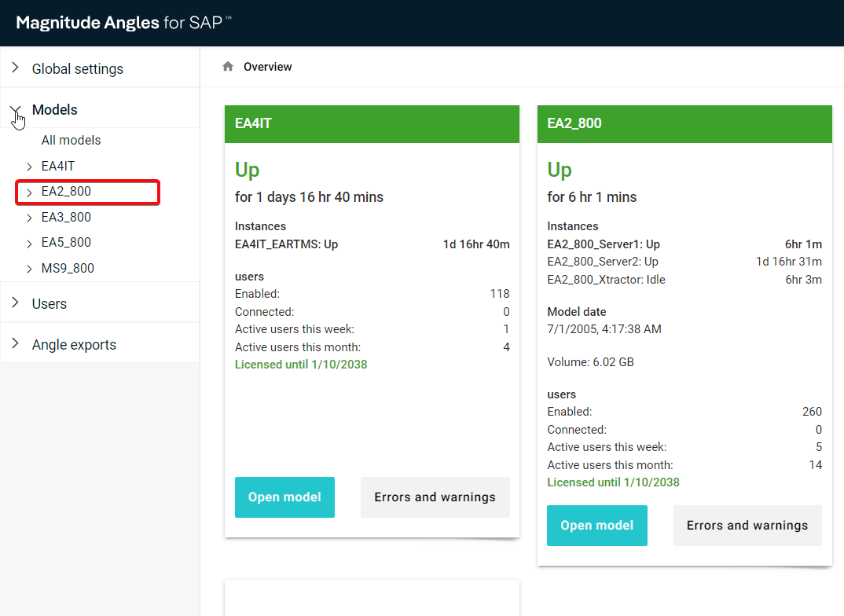View Errors and warnings for EA4IT

435,497
